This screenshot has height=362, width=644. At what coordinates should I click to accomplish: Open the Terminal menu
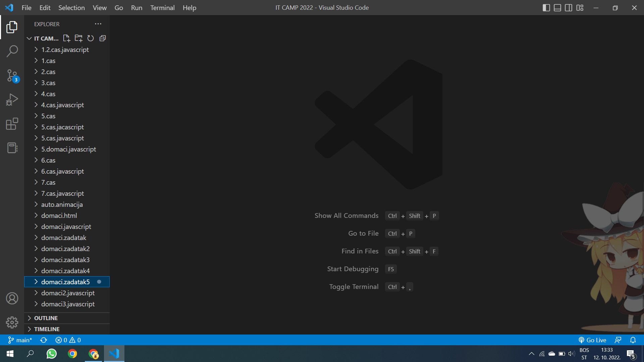(162, 7)
